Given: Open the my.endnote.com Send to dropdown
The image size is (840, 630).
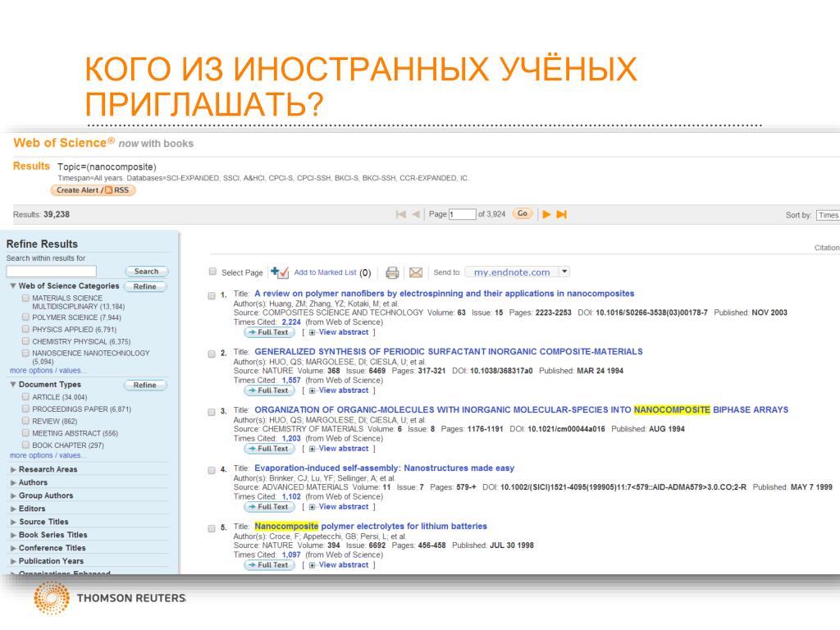Looking at the screenshot, I should point(564,272).
